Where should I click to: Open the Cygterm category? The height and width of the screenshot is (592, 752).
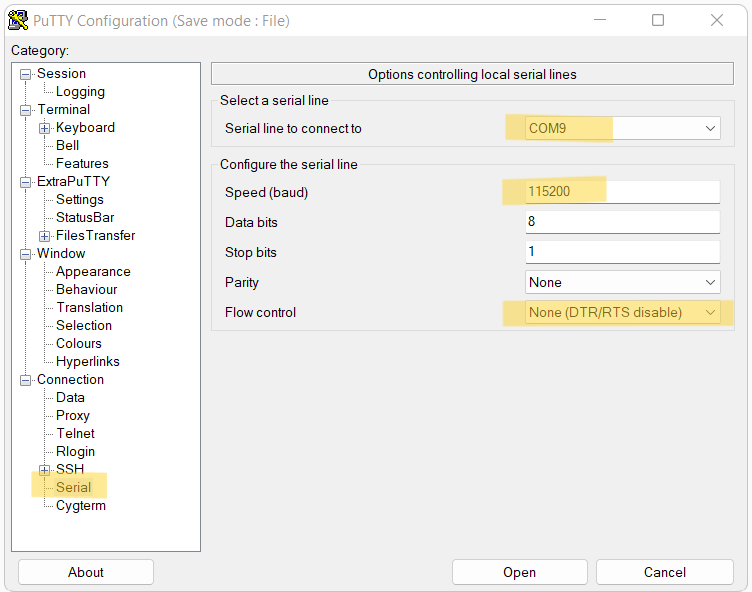81,506
